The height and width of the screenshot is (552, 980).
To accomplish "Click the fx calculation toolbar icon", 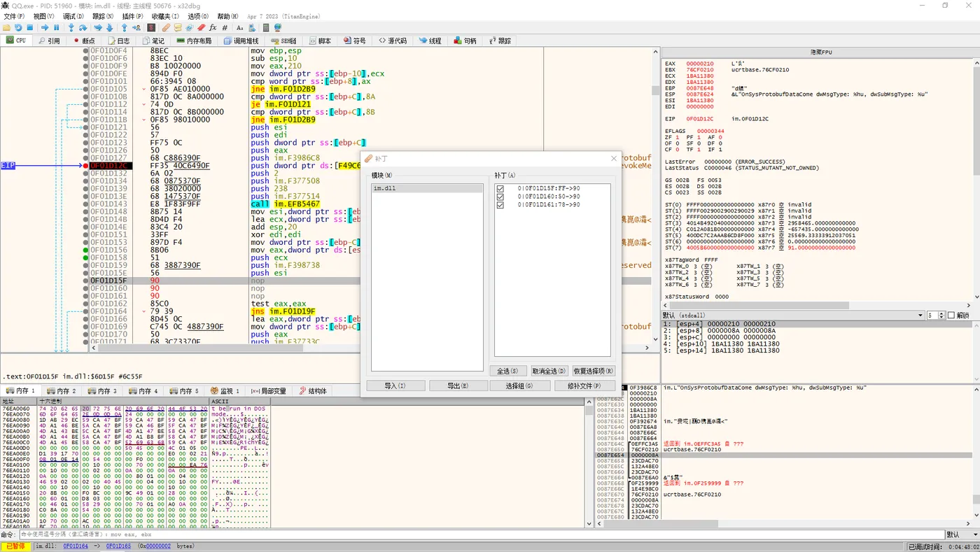I will [213, 27].
